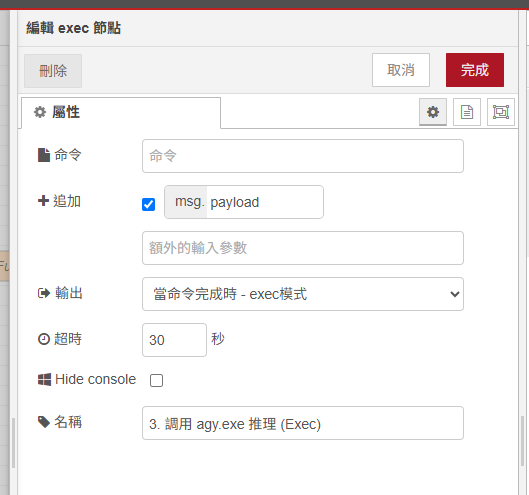Expand the 輸出 exec模式 dropdown

pyautogui.click(x=303, y=294)
